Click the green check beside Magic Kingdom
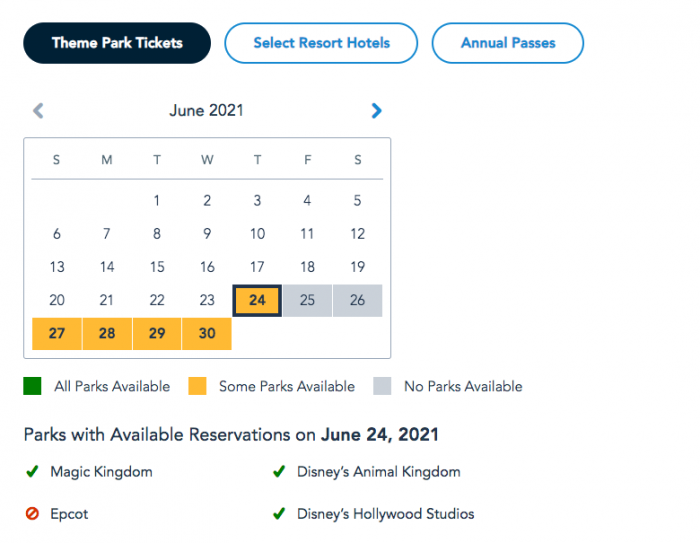The image size is (700, 543). pos(32,472)
